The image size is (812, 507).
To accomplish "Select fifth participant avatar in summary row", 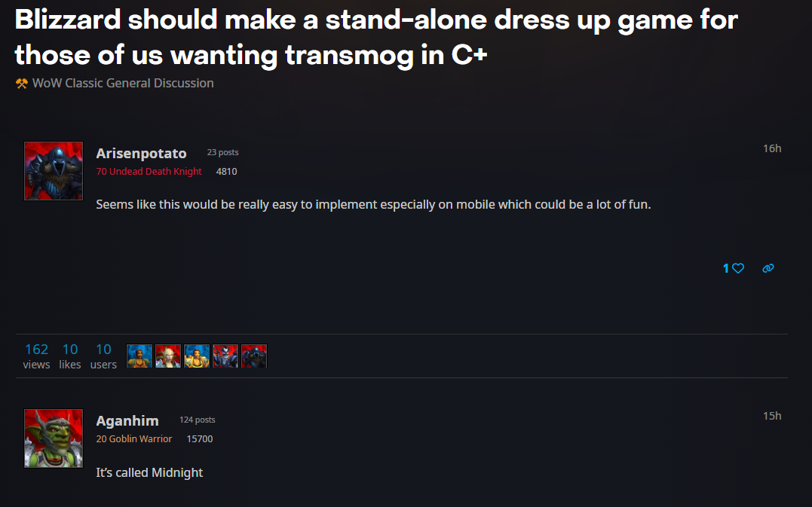I will (x=254, y=356).
